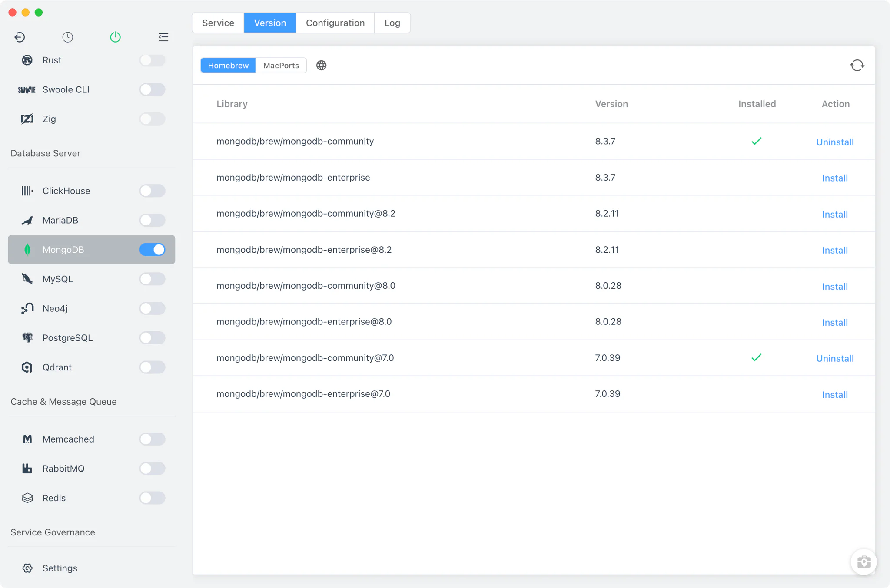Install mongodb-enterprise@8.0
The width and height of the screenshot is (890, 588).
pos(835,323)
